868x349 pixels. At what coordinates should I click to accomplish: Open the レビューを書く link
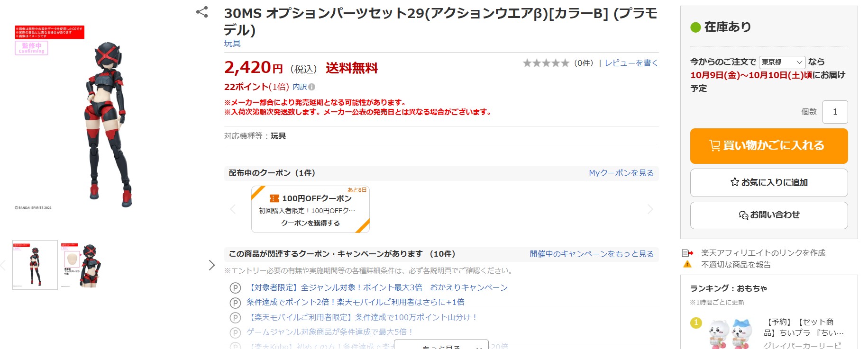(x=631, y=63)
